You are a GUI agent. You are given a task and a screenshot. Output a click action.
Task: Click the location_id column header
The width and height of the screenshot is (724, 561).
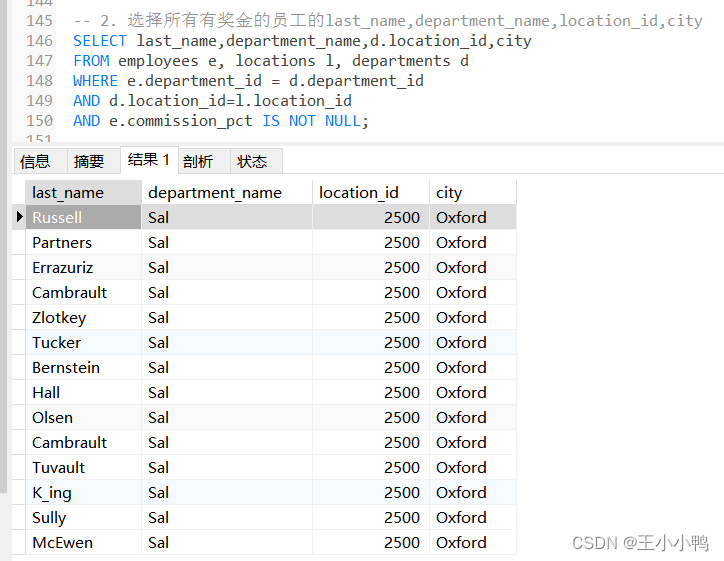371,193
